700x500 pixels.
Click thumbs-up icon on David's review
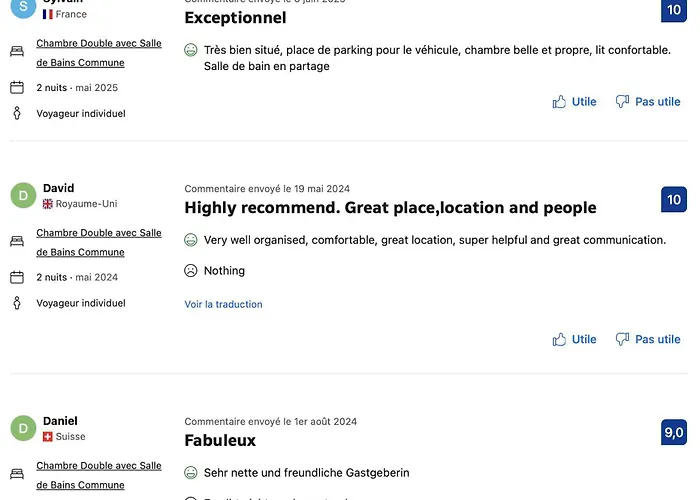(x=559, y=339)
